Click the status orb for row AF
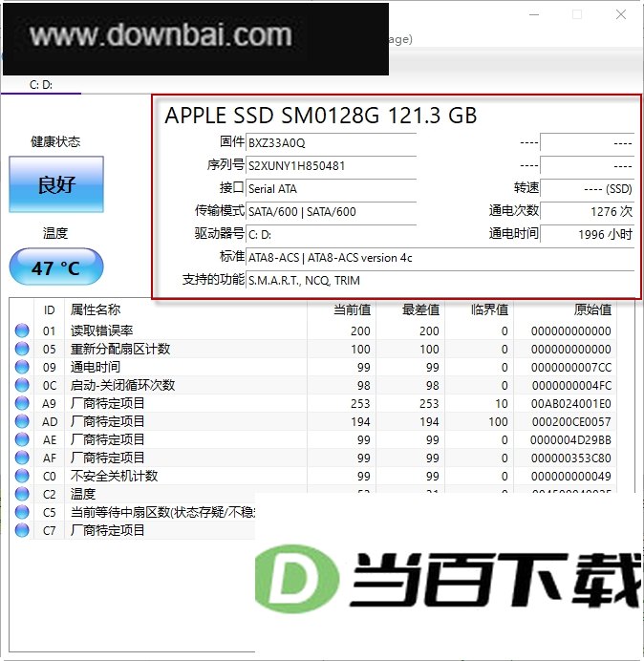Viewport: 644px width, 661px height. (x=22, y=458)
